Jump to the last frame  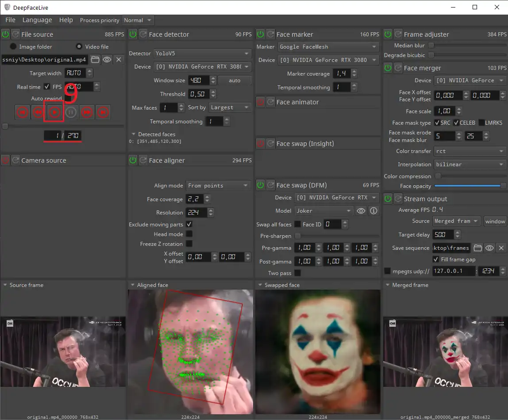coord(103,112)
